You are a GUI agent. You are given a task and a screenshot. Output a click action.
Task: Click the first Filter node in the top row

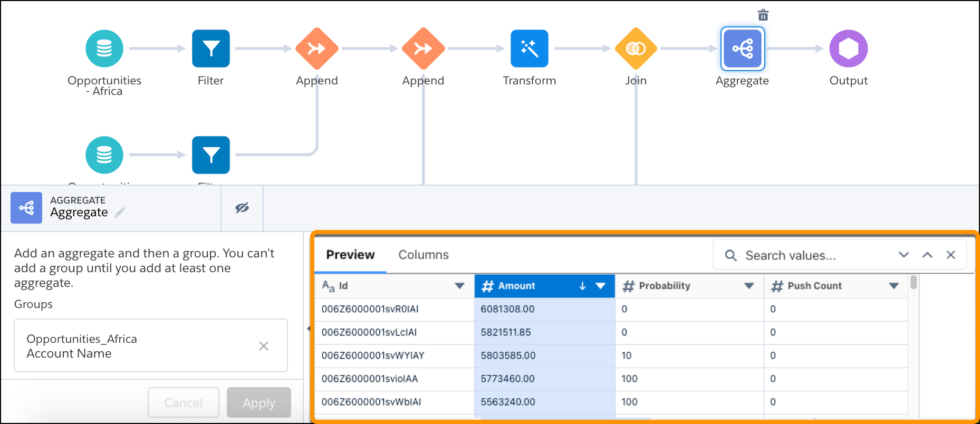point(210,49)
